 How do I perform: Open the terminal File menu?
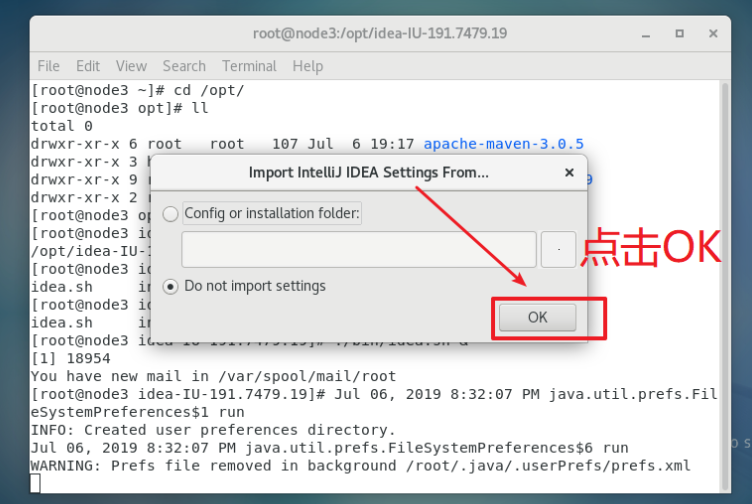[x=48, y=66]
